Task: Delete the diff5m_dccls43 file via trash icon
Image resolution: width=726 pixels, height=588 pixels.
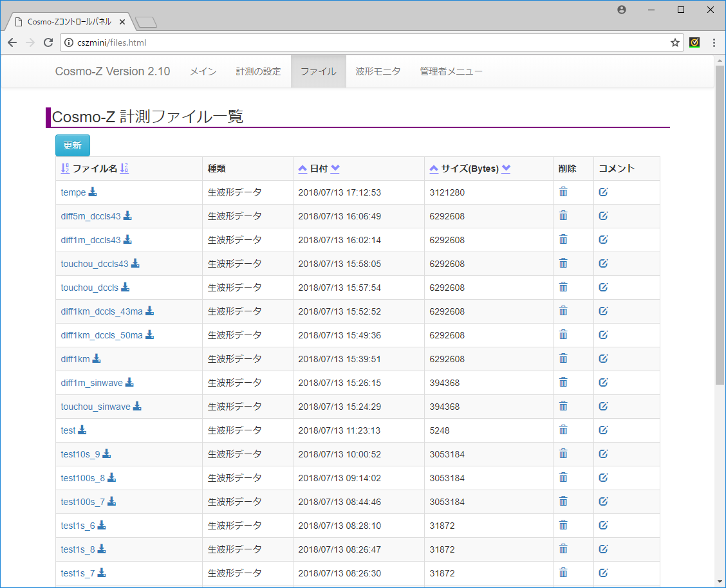Action: click(x=563, y=216)
